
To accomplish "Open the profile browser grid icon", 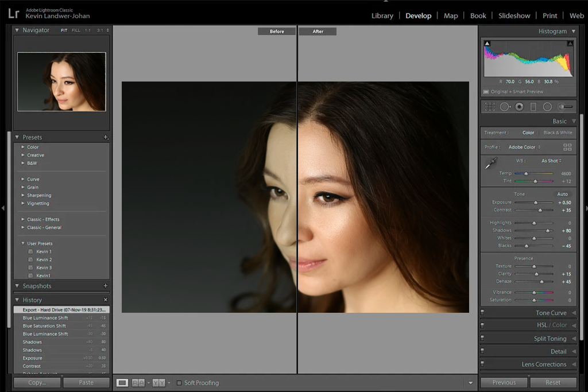I will pos(567,148).
